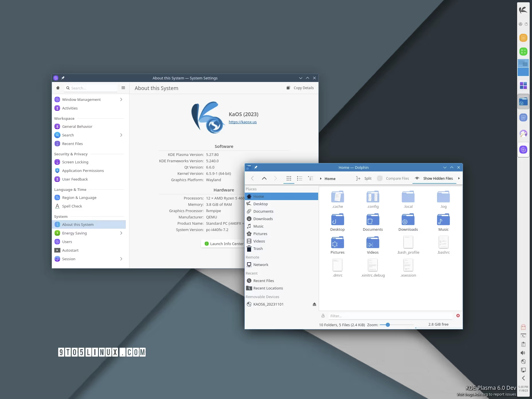Switch Dolphin to details view mode
Screen dimensions: 532x399
[x=310, y=178]
